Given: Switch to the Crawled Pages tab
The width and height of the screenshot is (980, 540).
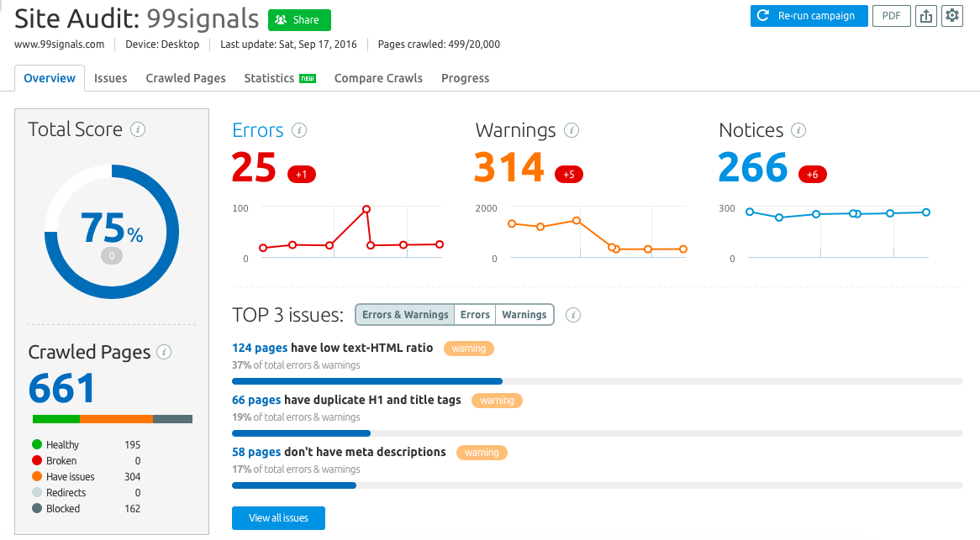Looking at the screenshot, I should [x=186, y=78].
